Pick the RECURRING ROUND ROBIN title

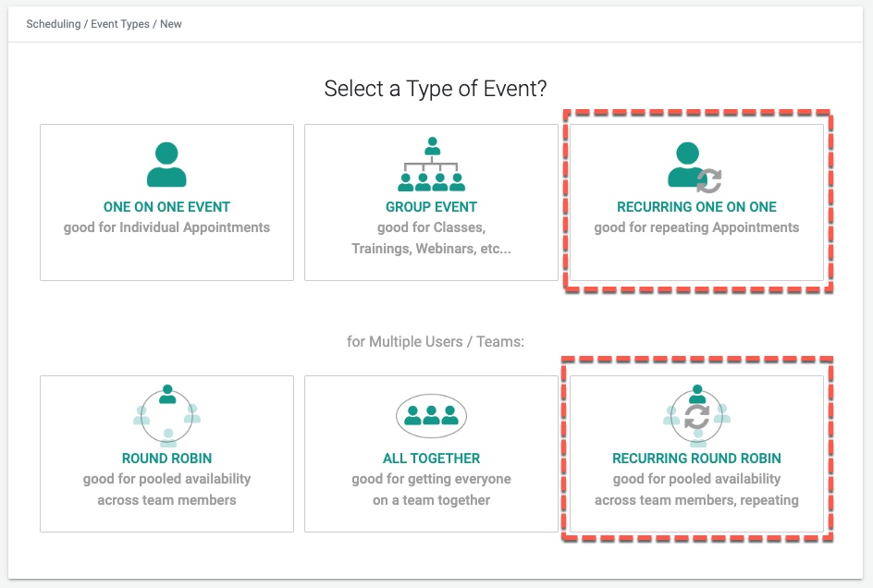click(x=696, y=459)
